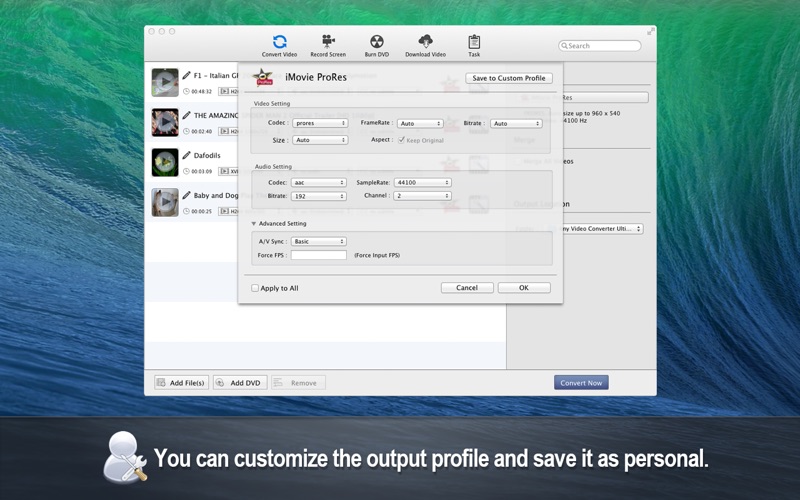This screenshot has height=500, width=800.
Task: Click the format badge in the Dafodils row
Action: tap(228, 171)
